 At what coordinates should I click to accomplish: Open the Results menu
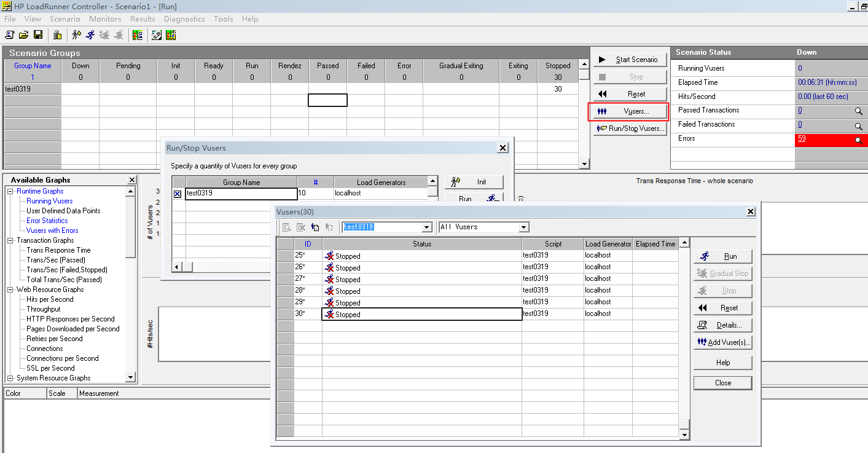tap(143, 19)
